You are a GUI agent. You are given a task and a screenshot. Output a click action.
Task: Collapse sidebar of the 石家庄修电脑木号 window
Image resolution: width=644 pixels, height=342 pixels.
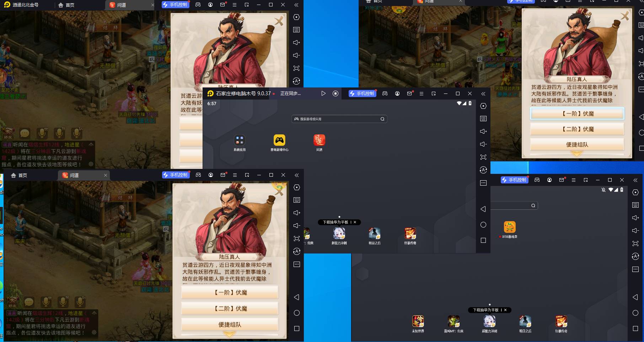[x=483, y=94]
